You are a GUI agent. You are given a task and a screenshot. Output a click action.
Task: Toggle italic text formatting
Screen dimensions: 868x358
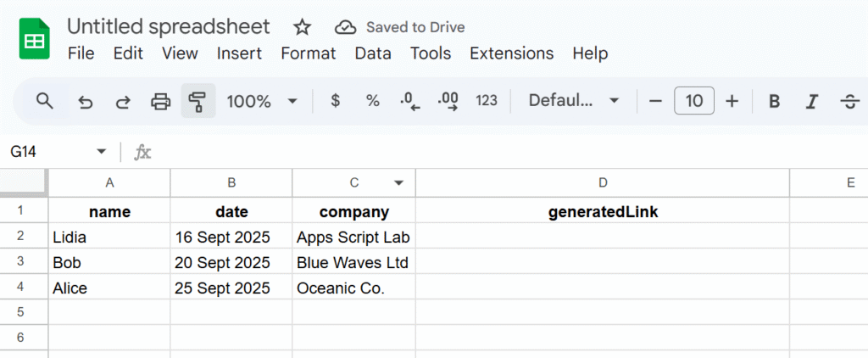click(x=811, y=102)
